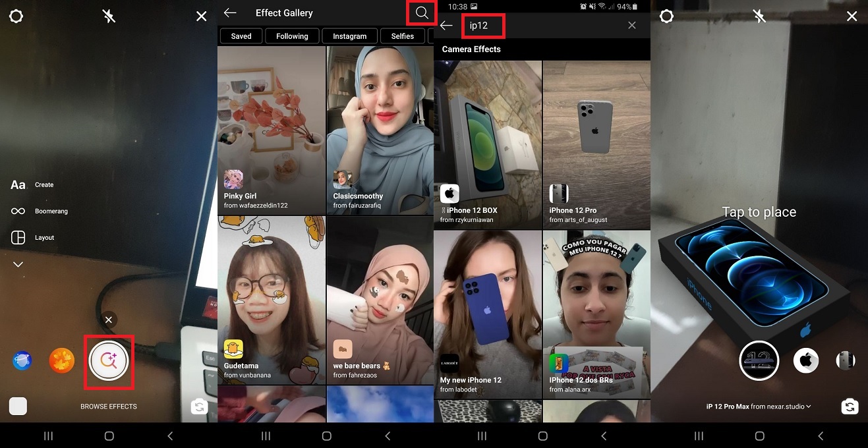The height and width of the screenshot is (448, 868).
Task: Tap Pinky Girl creator avatar icon
Action: pos(233,179)
